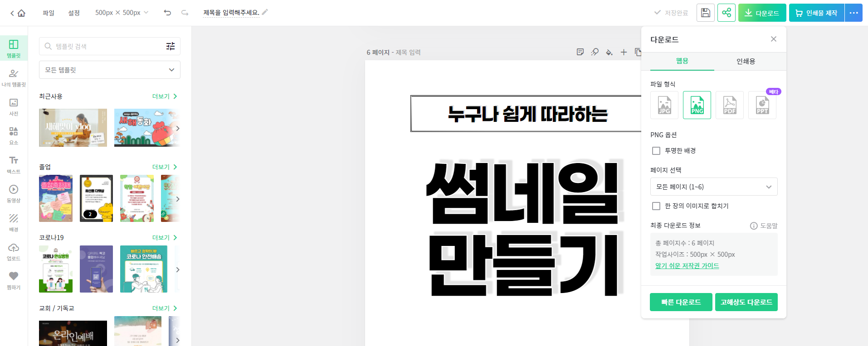Enable 한 장의 이미지로 합치기 checkbox
868x346 pixels.
coord(656,206)
